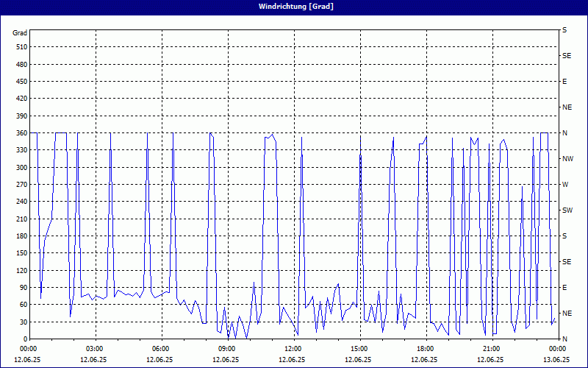Click the Grad unit label on the y-axis
Image resolution: width=588 pixels, height=368 pixels.
20,33
